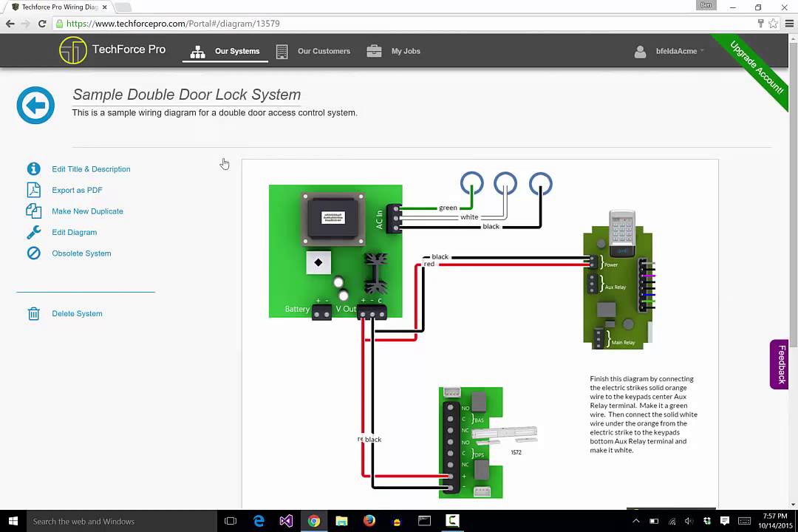
Task: Click the diagram instruction note text
Action: tap(644, 415)
